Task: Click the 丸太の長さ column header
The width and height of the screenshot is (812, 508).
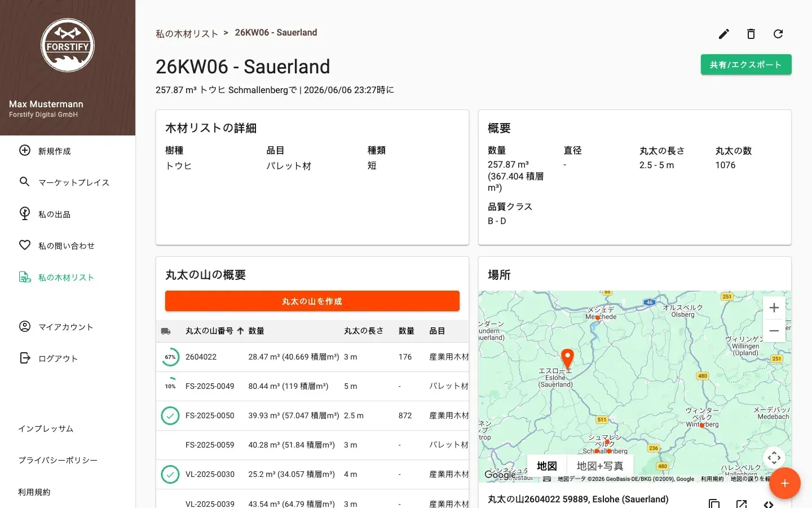Action: pyautogui.click(x=364, y=331)
